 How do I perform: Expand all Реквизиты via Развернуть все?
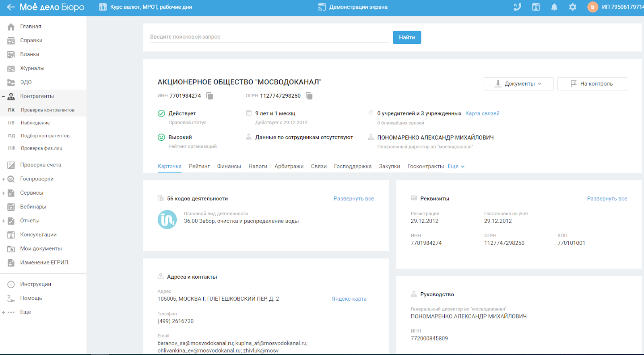[x=607, y=199]
